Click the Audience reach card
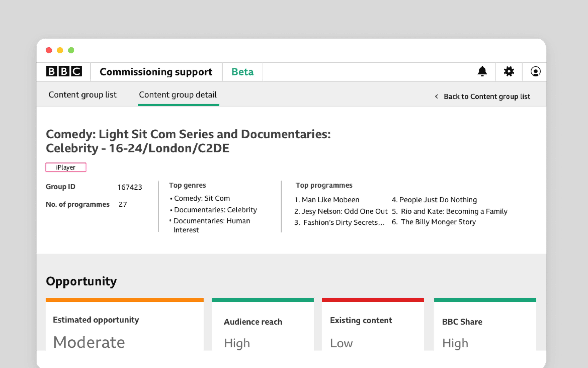 (x=263, y=324)
